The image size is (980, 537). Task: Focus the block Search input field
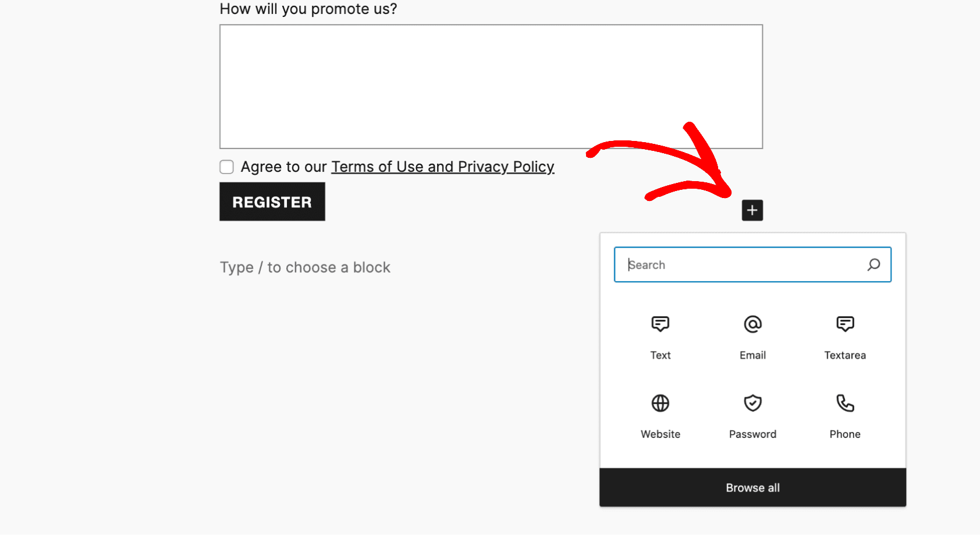[x=752, y=265]
